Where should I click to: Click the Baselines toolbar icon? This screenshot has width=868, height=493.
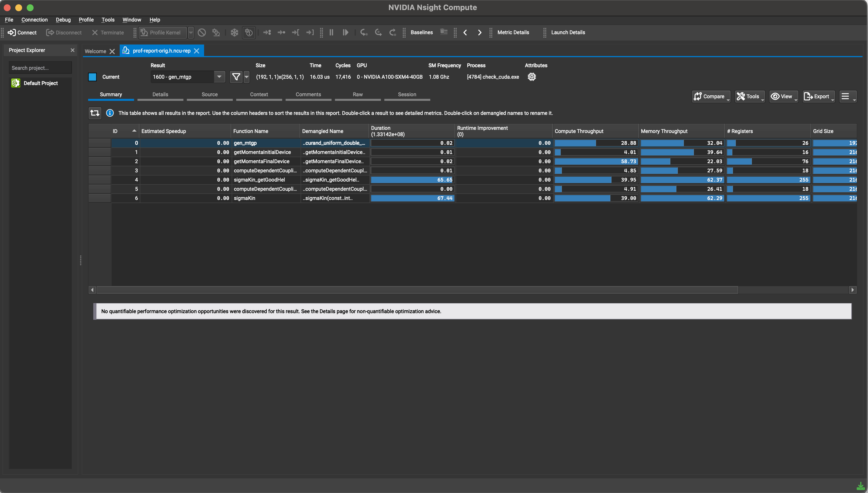click(x=421, y=32)
